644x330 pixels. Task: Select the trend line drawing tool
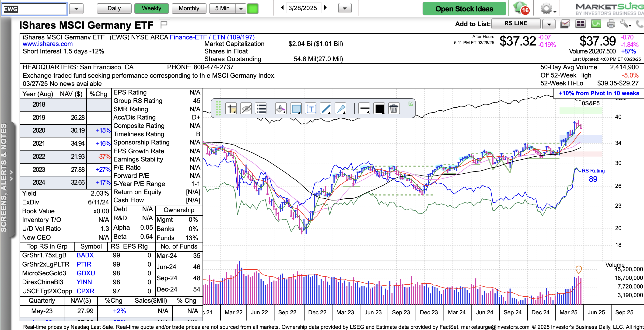click(x=326, y=109)
